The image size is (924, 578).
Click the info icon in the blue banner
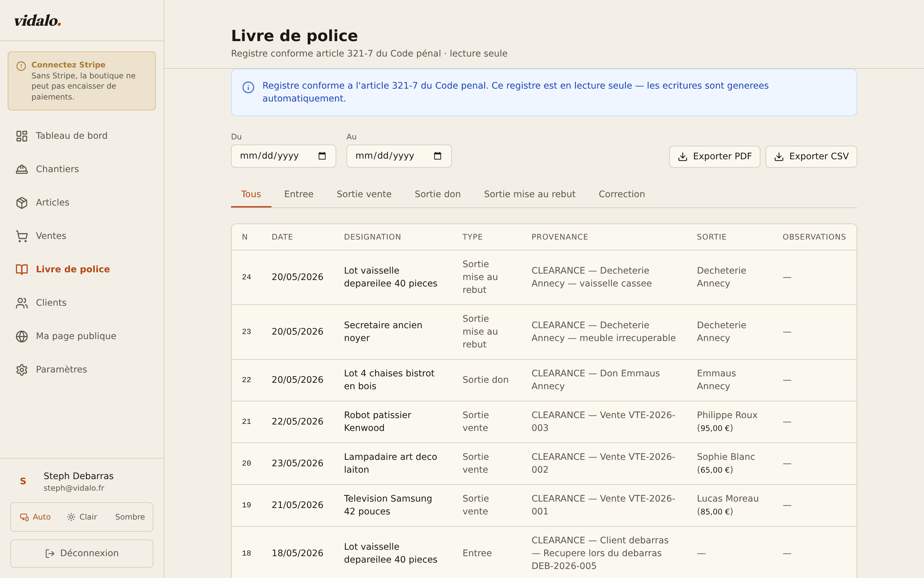(248, 87)
